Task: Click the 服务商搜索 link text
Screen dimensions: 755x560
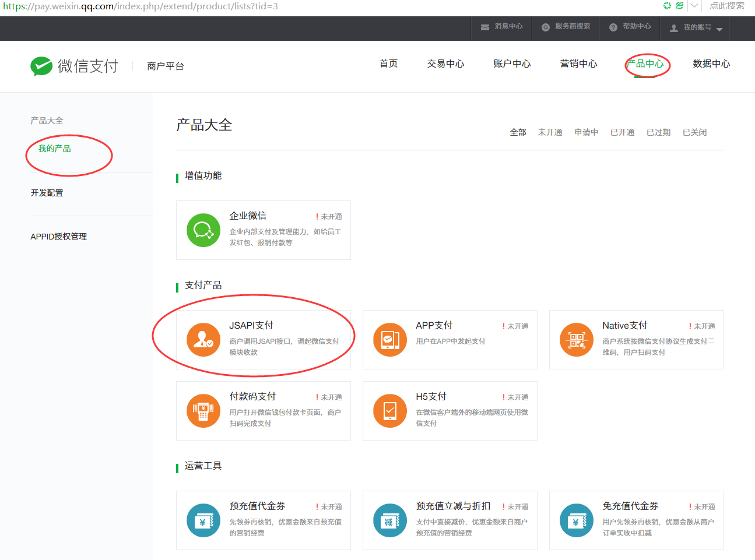Action: click(x=573, y=26)
